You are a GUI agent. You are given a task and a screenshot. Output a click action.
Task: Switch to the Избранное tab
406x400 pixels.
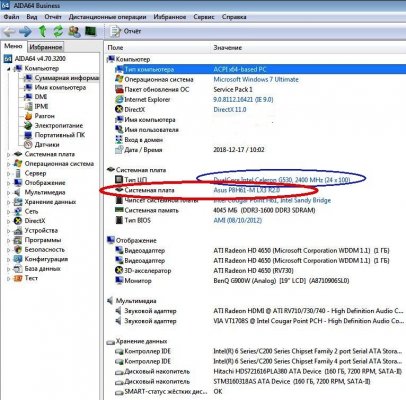pos(46,47)
